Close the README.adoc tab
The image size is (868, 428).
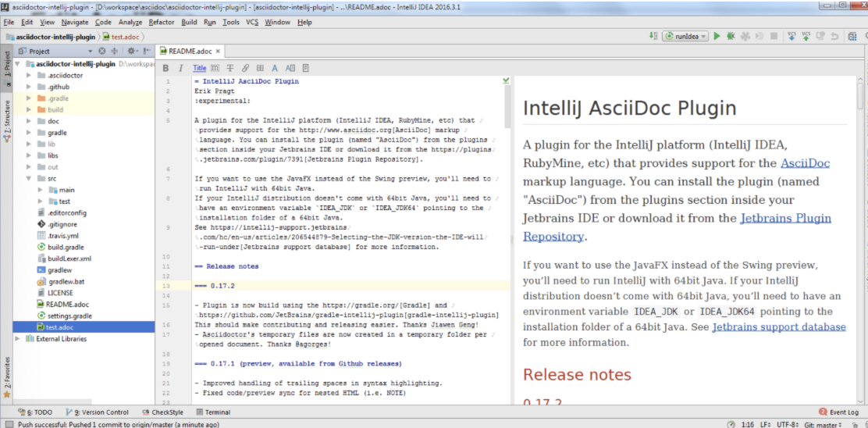click(218, 51)
